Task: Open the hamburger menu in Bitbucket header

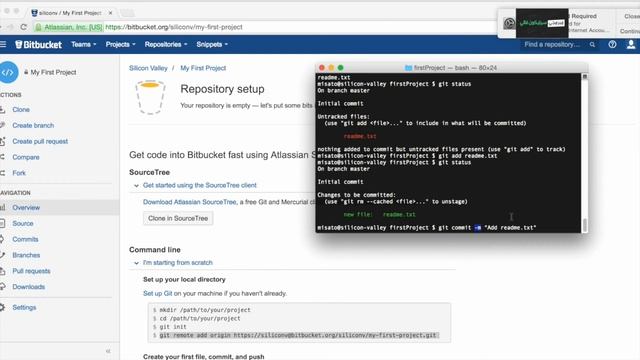Action: click(x=3, y=44)
